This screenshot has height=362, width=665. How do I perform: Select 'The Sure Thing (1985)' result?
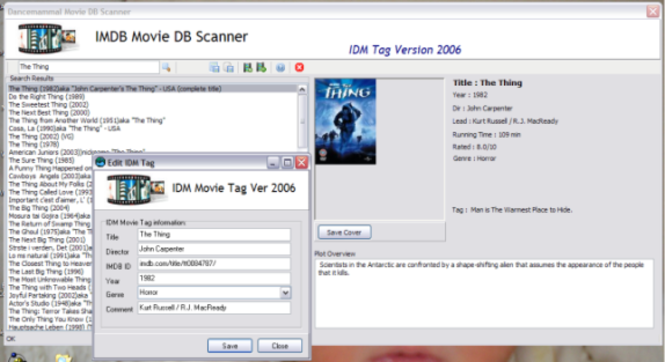coord(42,160)
